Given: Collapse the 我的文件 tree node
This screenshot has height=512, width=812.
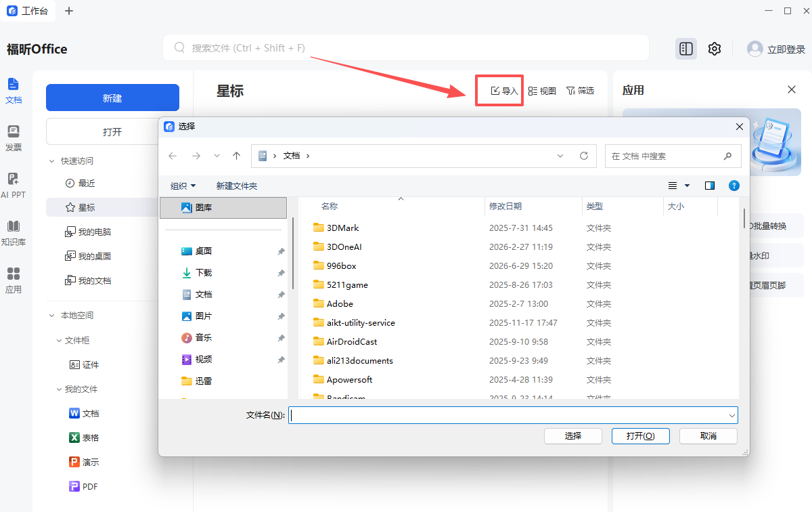Looking at the screenshot, I should click(59, 389).
